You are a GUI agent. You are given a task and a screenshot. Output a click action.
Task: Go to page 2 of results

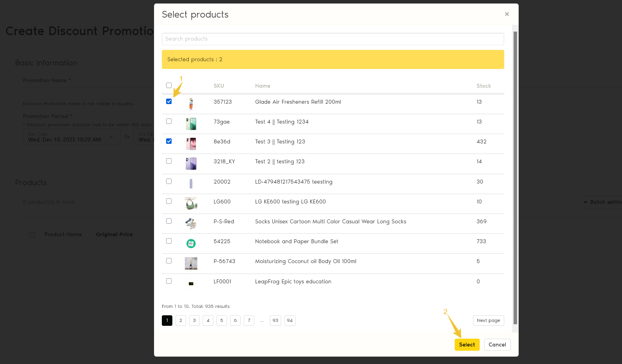[181, 320]
